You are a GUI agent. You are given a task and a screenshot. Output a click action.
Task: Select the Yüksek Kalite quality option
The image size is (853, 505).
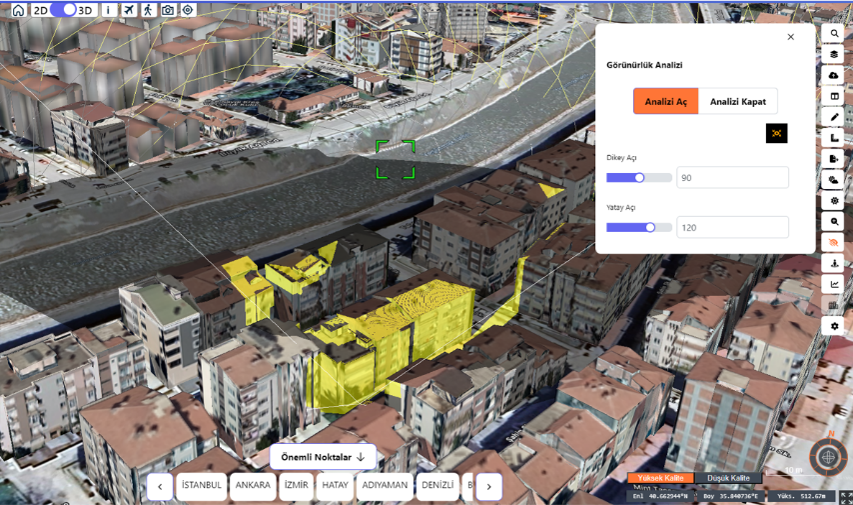(x=660, y=478)
